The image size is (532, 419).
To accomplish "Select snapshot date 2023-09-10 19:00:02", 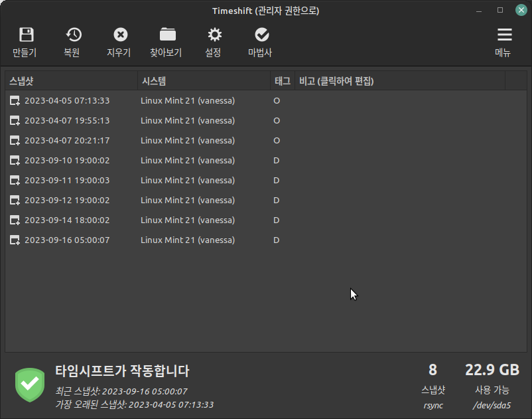I will click(67, 161).
